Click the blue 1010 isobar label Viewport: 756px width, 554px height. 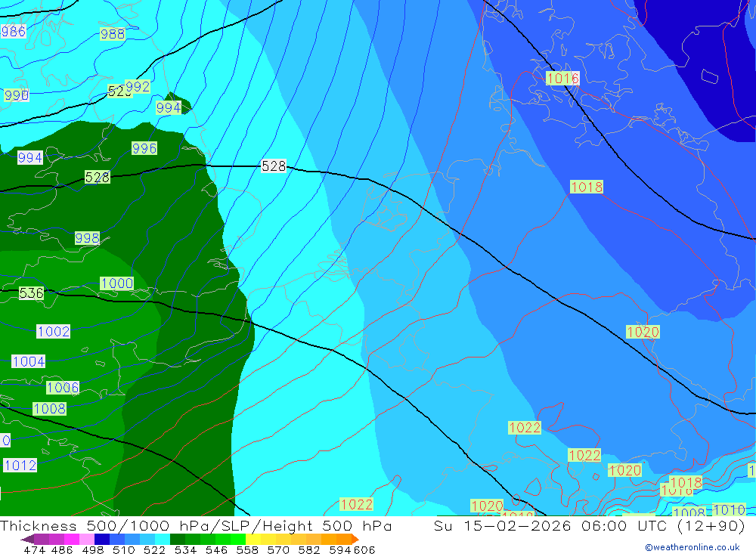pyautogui.click(x=729, y=510)
